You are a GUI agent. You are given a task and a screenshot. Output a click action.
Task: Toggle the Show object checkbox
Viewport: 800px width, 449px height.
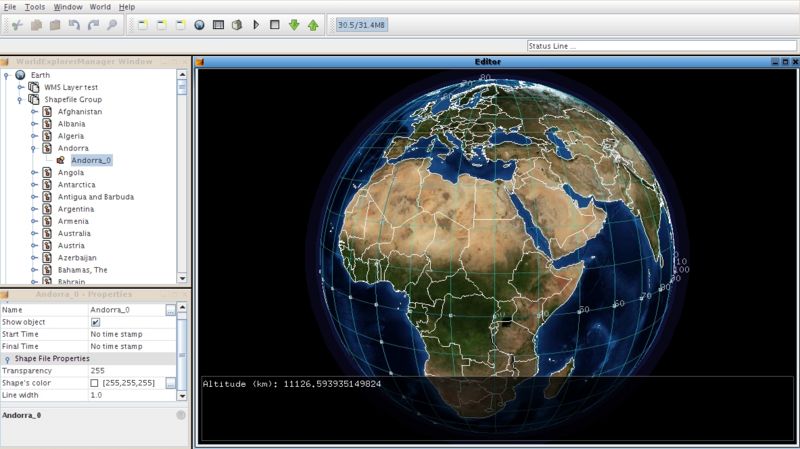click(96, 323)
